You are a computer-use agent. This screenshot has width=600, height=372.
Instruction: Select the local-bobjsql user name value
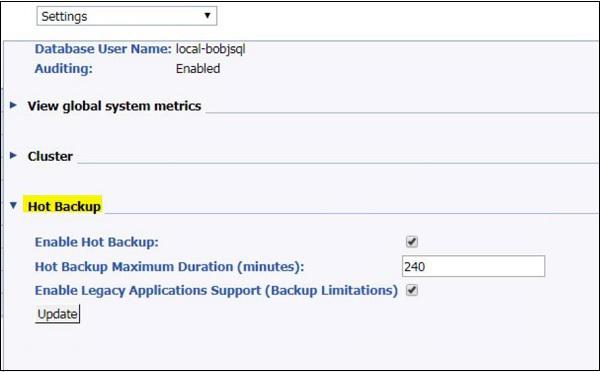tap(210, 49)
